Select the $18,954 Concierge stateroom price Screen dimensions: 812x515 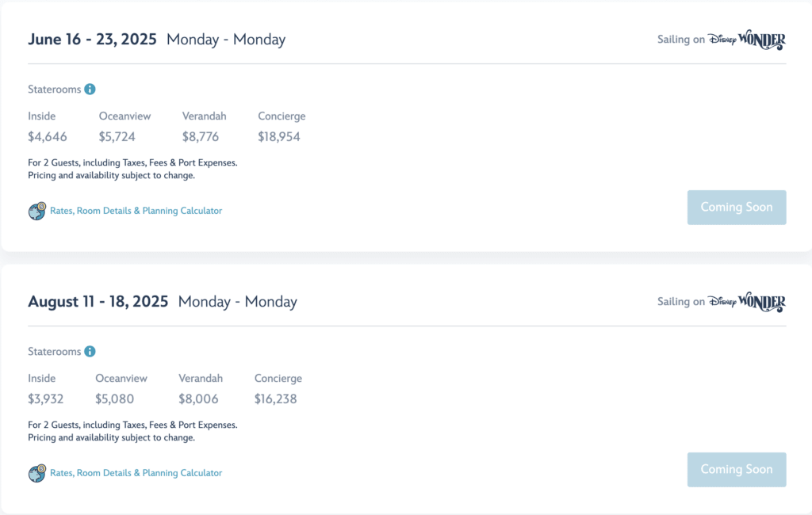coord(279,137)
